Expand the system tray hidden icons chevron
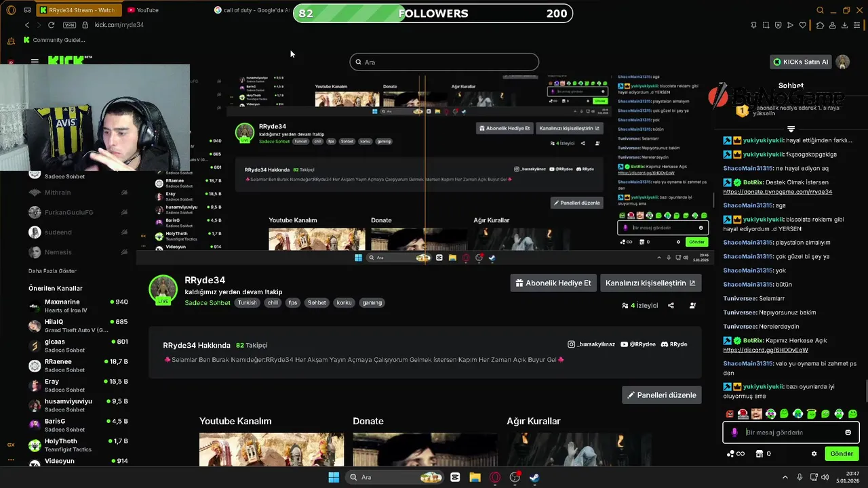 785,477
